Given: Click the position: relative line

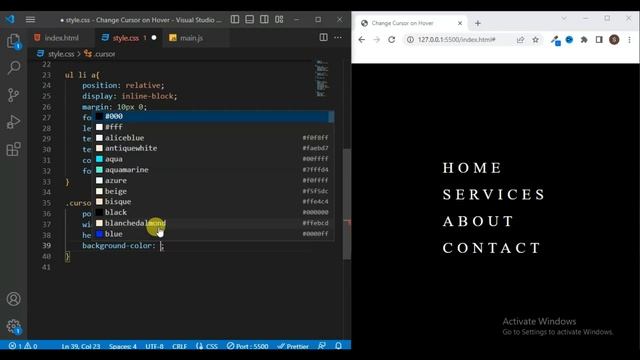Looking at the screenshot, I should (123, 86).
